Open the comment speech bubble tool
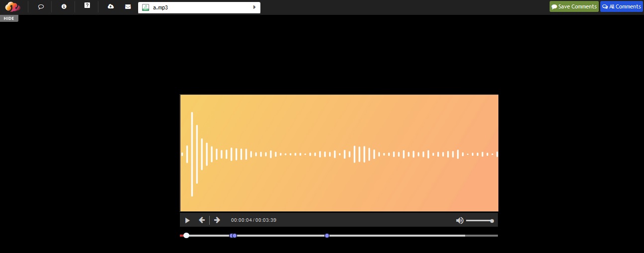Screen dimensions: 644x253 41,7
